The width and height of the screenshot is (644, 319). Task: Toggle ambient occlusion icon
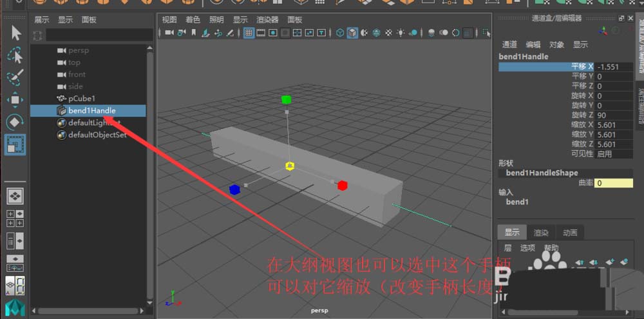431,32
